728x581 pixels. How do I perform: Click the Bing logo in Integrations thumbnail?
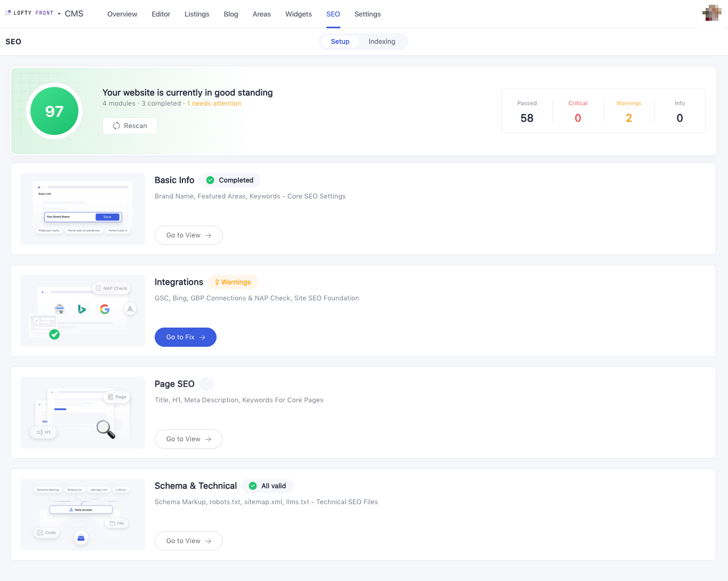point(82,309)
